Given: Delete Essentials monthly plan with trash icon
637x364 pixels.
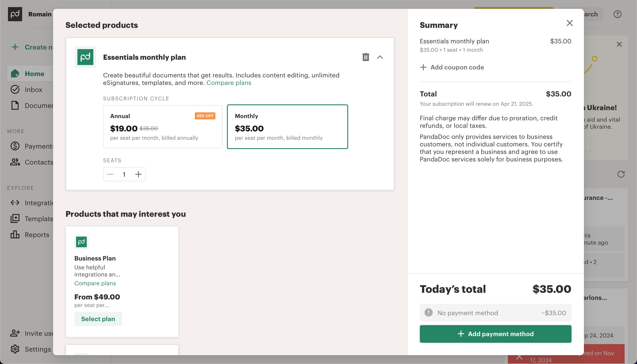Looking at the screenshot, I should pyautogui.click(x=365, y=57).
